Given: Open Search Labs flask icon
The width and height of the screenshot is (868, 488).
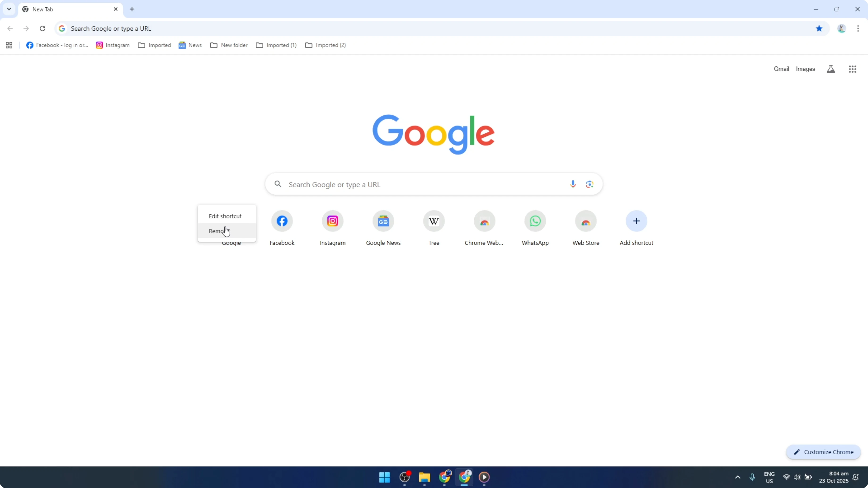Looking at the screenshot, I should [x=830, y=69].
